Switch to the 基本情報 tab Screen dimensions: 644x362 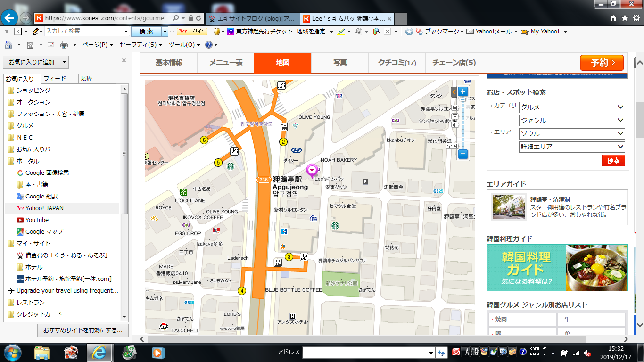(169, 63)
